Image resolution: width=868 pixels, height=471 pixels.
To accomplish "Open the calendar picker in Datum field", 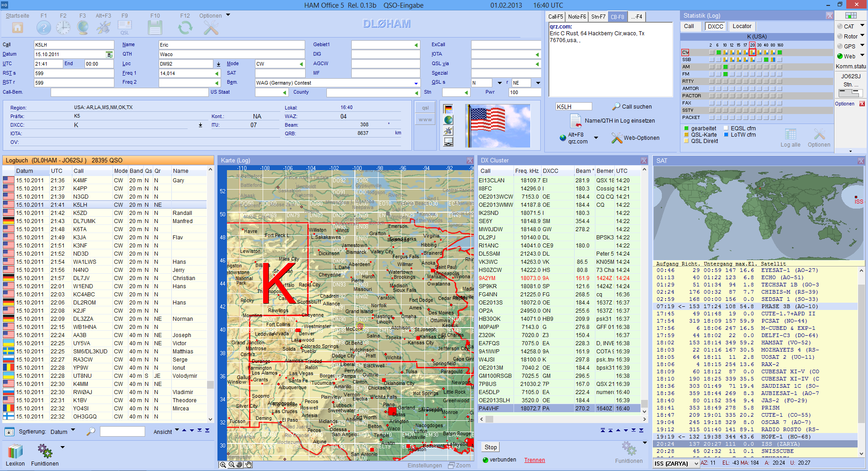I will click(109, 54).
